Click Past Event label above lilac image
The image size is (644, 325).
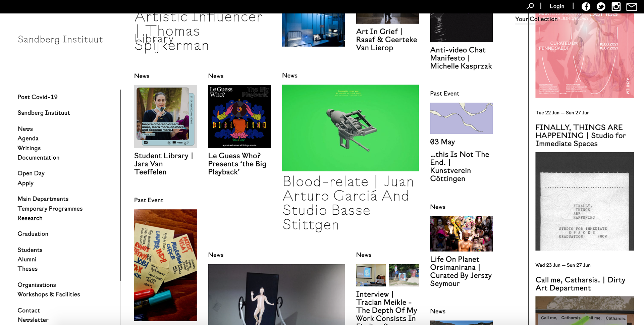tap(445, 94)
